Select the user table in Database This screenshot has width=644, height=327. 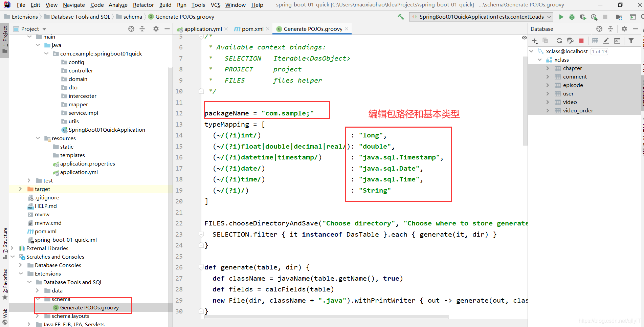568,93
